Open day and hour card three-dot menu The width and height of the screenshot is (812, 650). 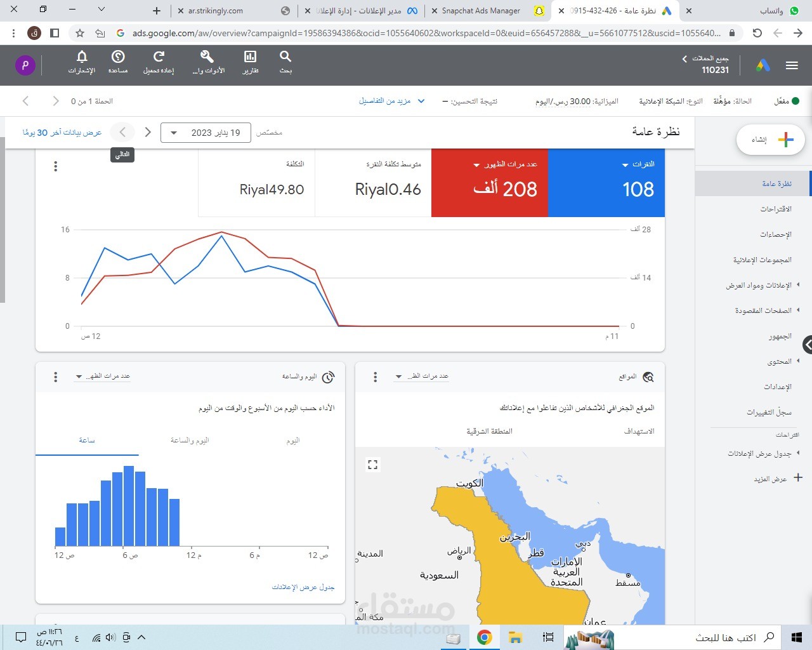point(56,377)
